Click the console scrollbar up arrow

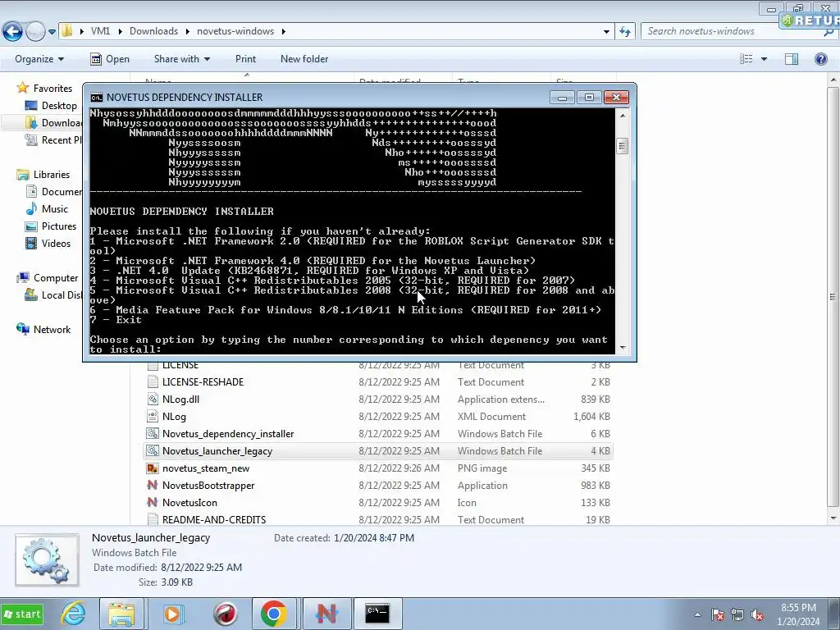coord(623,115)
